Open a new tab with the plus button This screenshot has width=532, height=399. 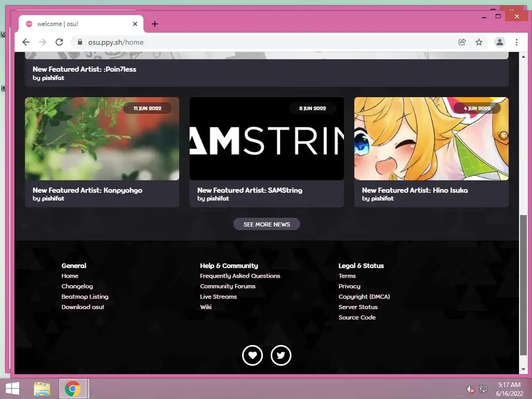(x=155, y=24)
